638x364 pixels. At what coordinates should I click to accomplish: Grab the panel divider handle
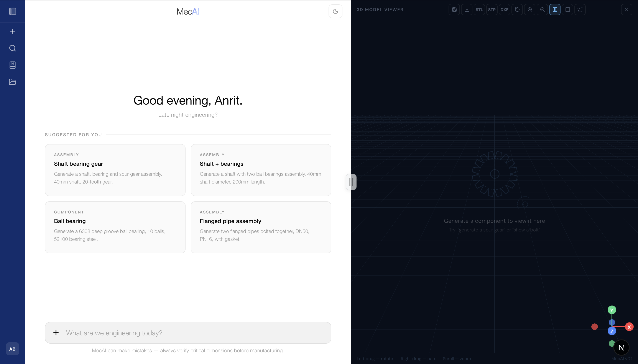click(351, 182)
